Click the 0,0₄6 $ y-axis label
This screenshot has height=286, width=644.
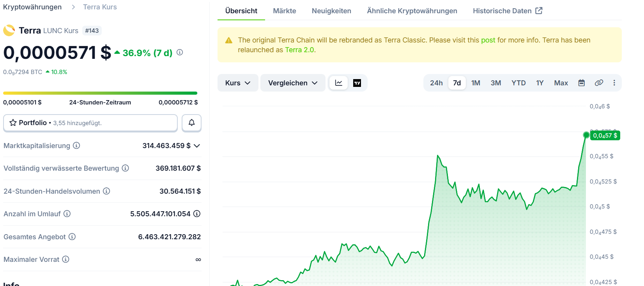[x=600, y=106]
